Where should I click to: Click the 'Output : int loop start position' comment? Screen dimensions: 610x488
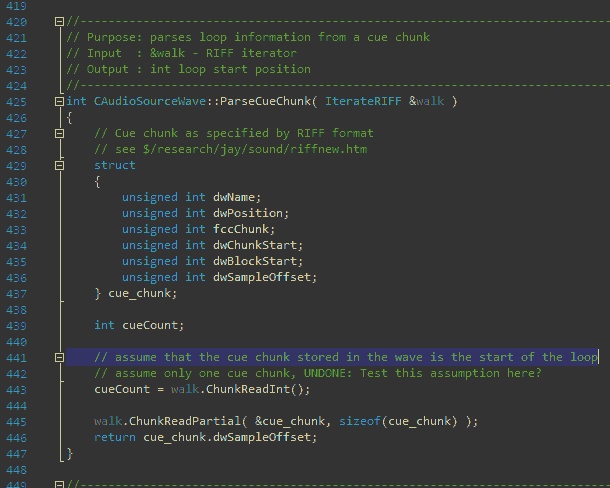(x=188, y=69)
